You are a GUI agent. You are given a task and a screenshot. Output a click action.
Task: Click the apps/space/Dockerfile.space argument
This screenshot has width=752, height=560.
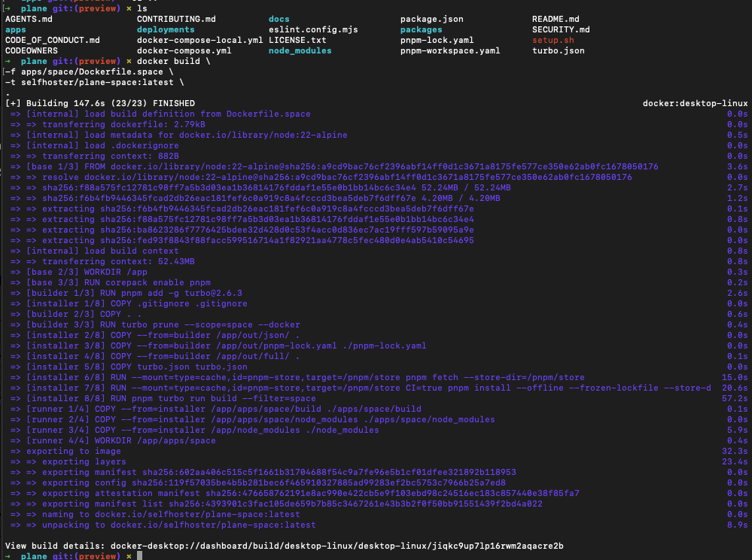tap(92, 72)
